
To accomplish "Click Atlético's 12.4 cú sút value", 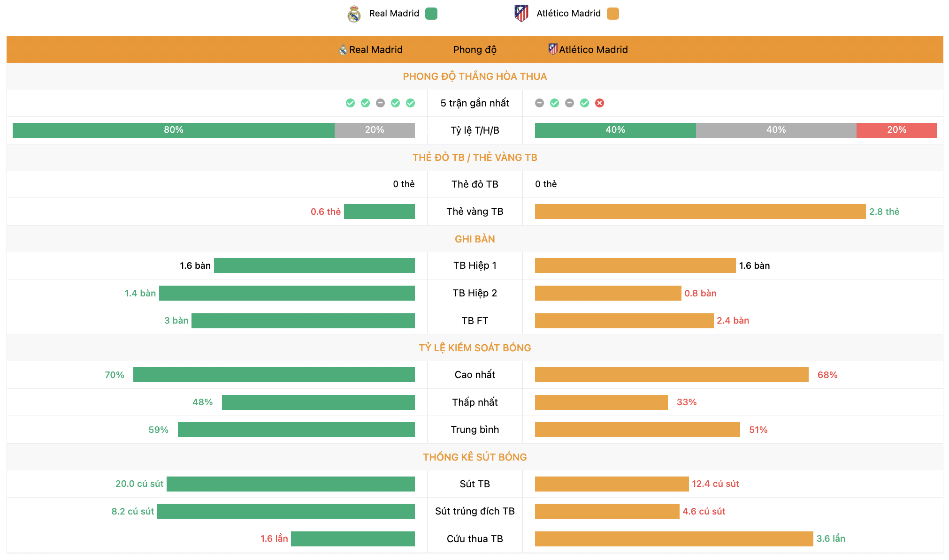I will tap(715, 484).
